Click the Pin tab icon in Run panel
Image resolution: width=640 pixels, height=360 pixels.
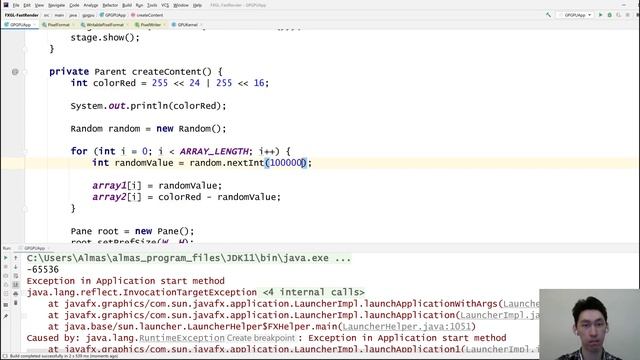6,316
